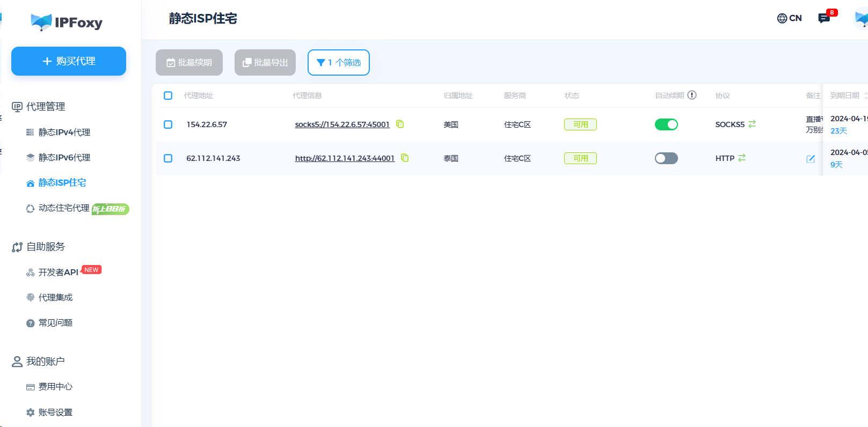Click the 开发者API webhook icon
The image size is (868, 427).
tap(30, 273)
